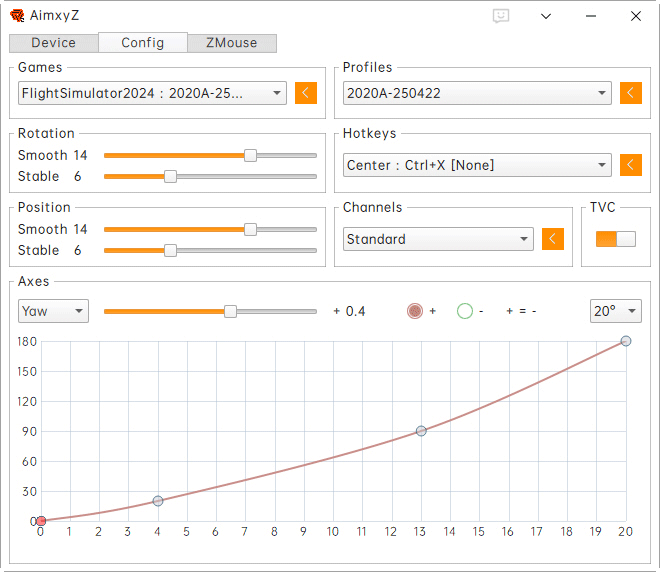Viewport: 660px width, 572px height.
Task: Click the orange arrow button beside Games dropdown
Action: point(306,93)
